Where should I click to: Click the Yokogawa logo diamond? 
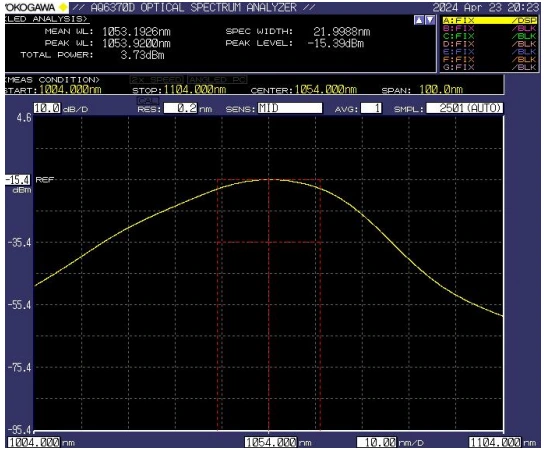(x=63, y=7)
